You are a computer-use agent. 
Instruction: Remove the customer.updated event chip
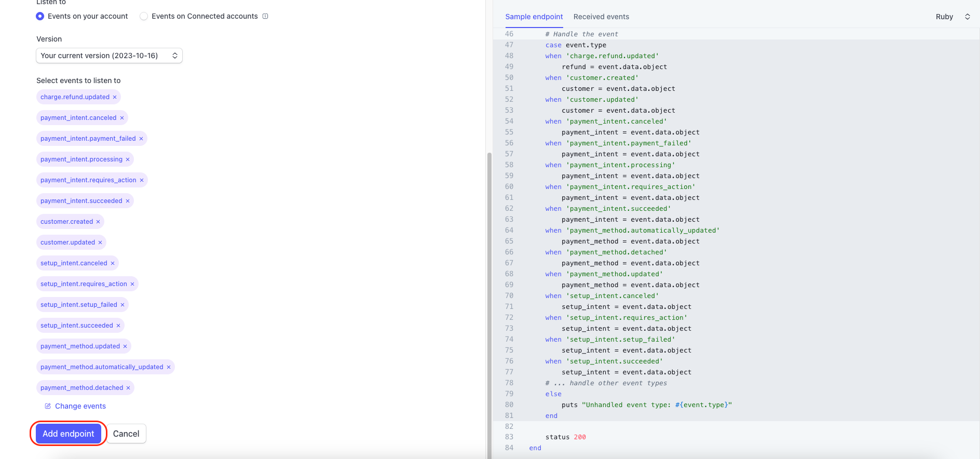point(100,242)
